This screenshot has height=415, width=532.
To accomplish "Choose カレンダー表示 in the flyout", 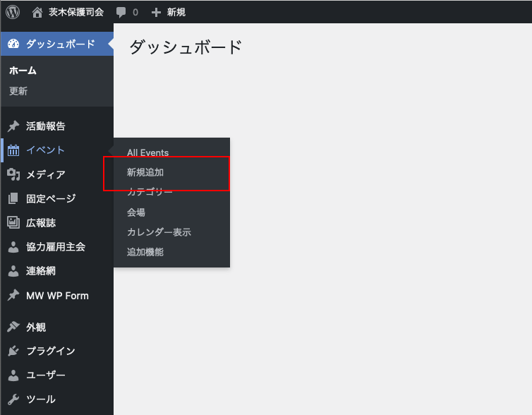I will 159,232.
